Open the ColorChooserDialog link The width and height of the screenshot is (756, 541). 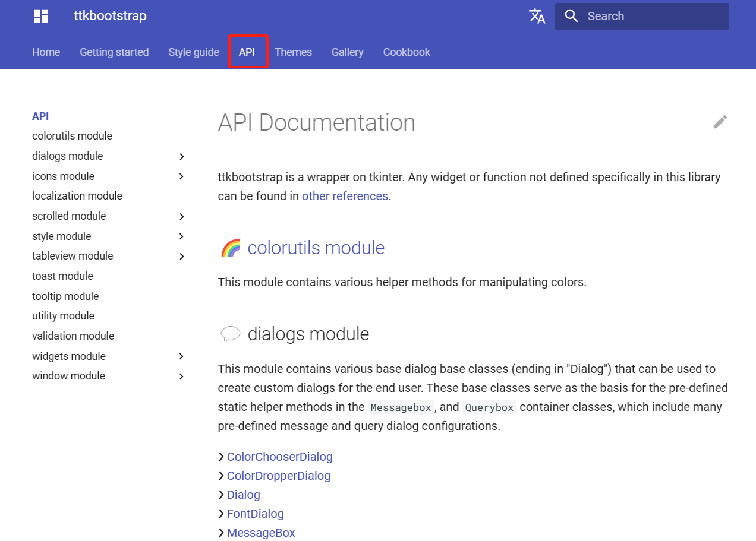(x=280, y=457)
